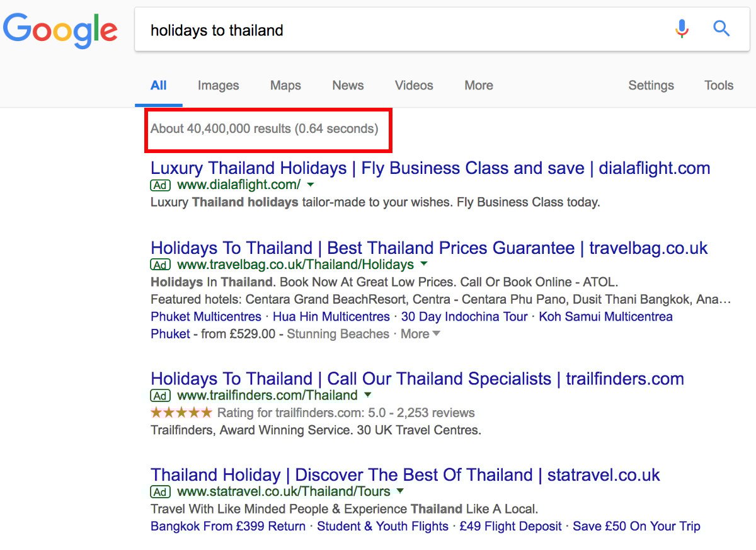Image resolution: width=756 pixels, height=550 pixels.
Task: Click the Google logo
Action: click(60, 30)
